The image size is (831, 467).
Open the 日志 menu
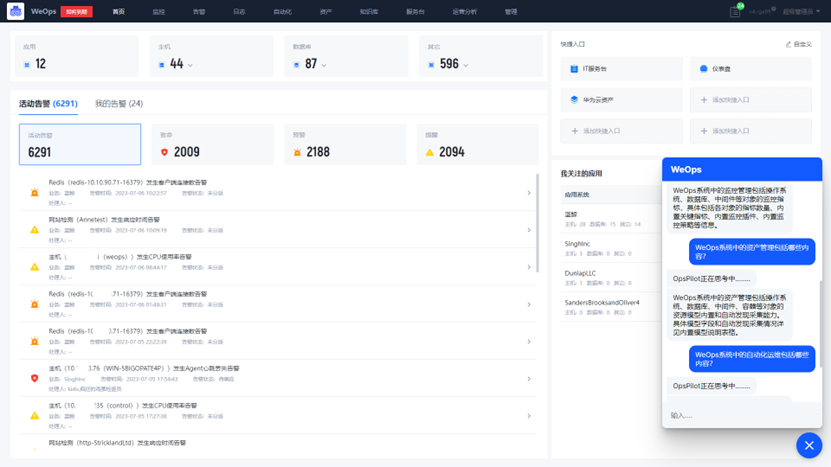[x=239, y=12]
